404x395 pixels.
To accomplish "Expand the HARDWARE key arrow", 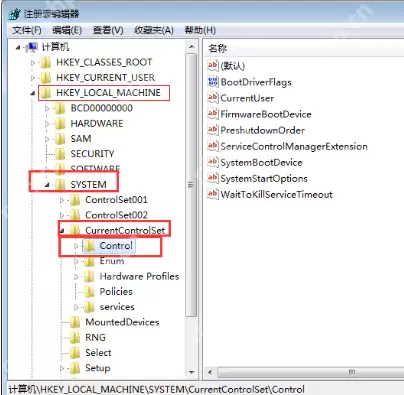I will (x=47, y=124).
